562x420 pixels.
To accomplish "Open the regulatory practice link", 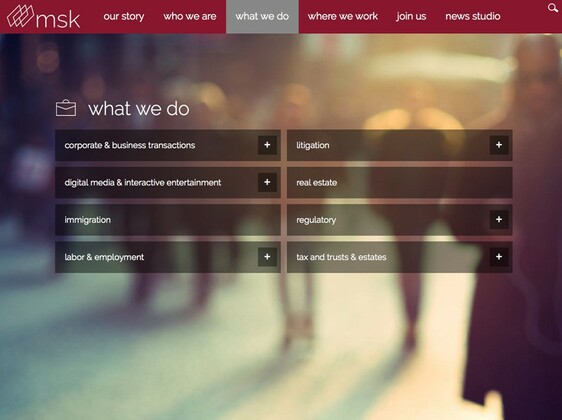I will coord(316,220).
